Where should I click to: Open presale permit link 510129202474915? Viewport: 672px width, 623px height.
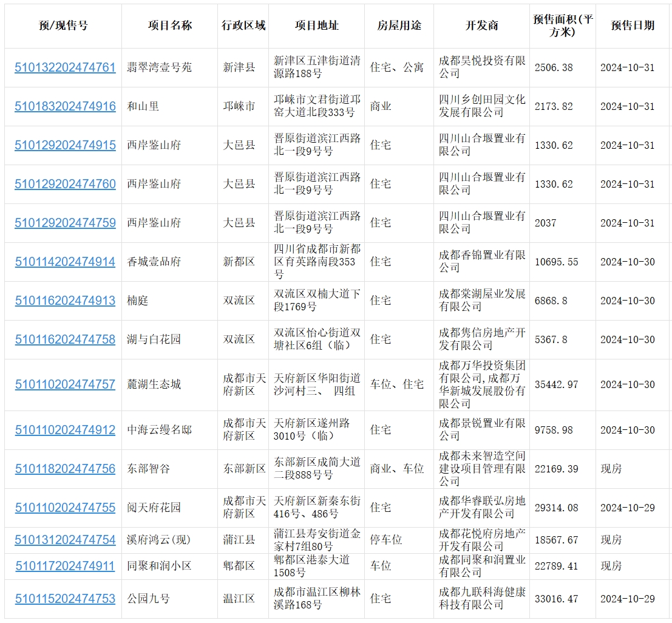65,145
